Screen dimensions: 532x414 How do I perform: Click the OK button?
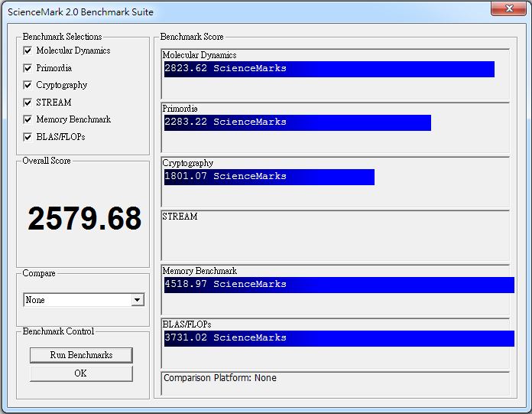pyautogui.click(x=81, y=373)
